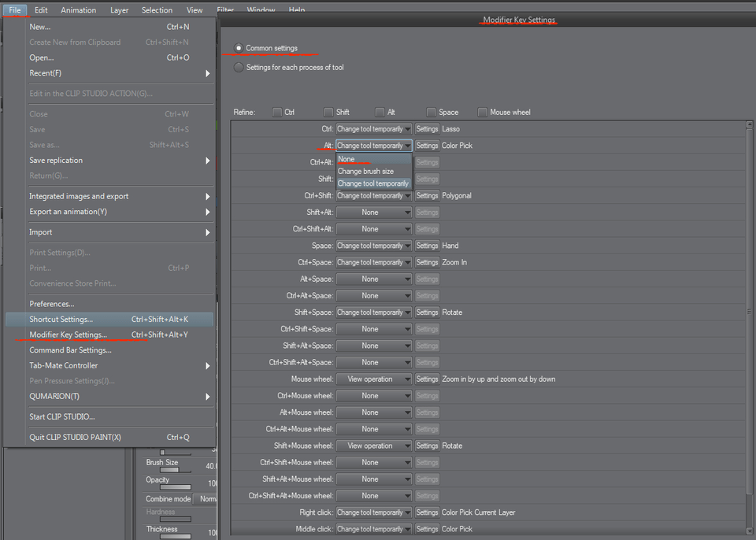
Task: Click Settings button beside Lasso
Action: [x=427, y=129]
